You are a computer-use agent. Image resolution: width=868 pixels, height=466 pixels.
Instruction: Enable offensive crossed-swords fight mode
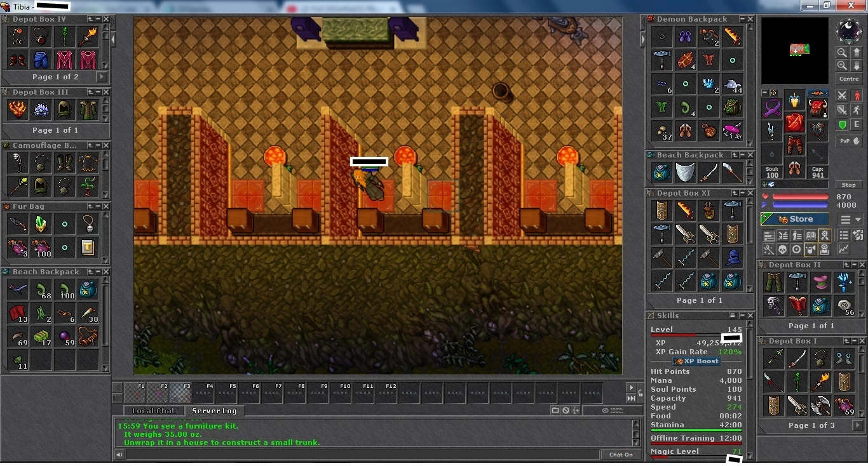[x=842, y=96]
